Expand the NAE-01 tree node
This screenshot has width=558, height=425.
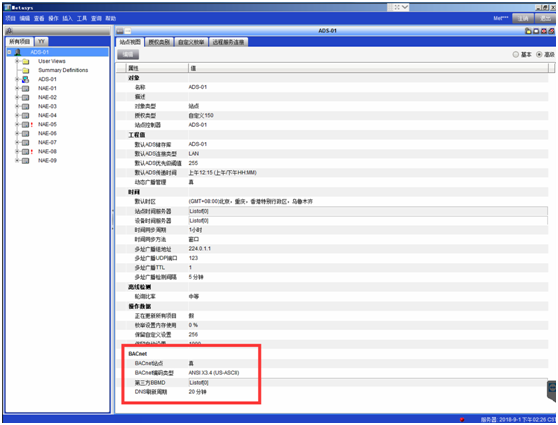[17, 88]
